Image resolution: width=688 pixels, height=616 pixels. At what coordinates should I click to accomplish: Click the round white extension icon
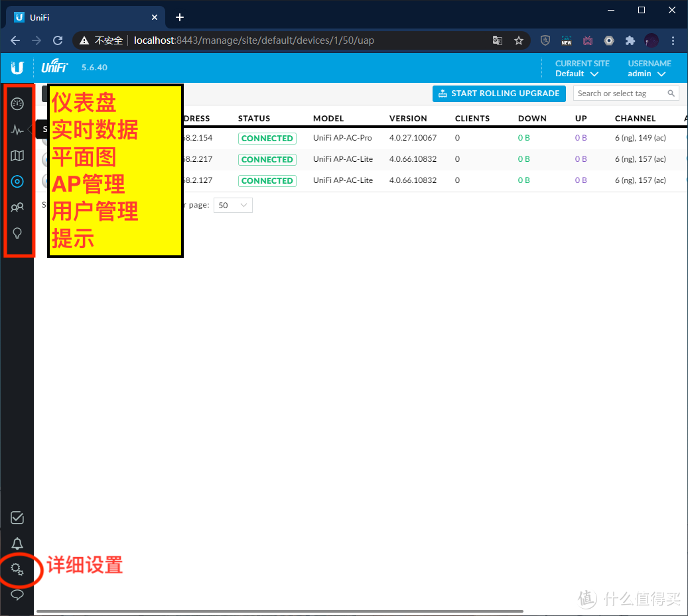[609, 40]
